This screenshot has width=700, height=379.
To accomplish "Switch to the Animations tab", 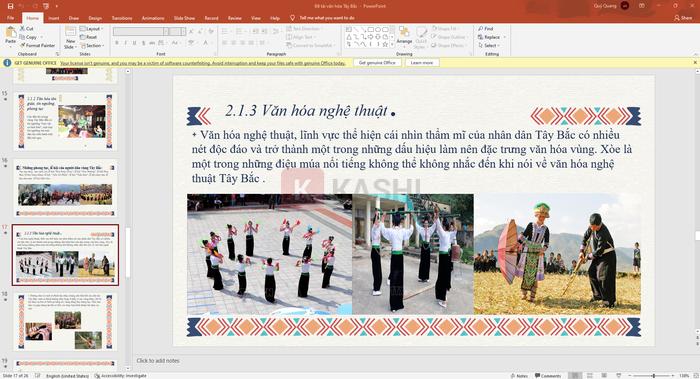I will click(x=153, y=18).
